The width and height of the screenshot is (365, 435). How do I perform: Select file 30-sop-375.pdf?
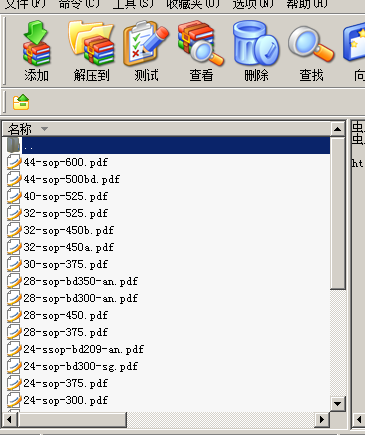[x=66, y=264]
